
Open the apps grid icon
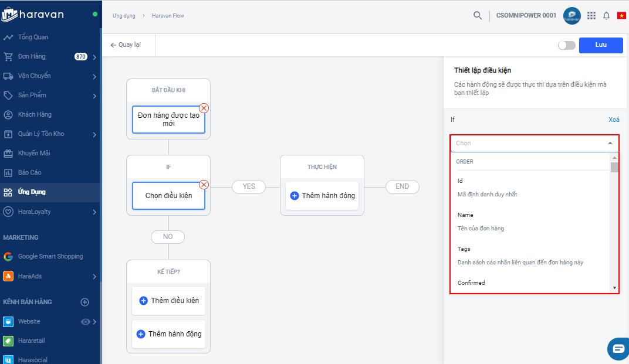tap(591, 16)
